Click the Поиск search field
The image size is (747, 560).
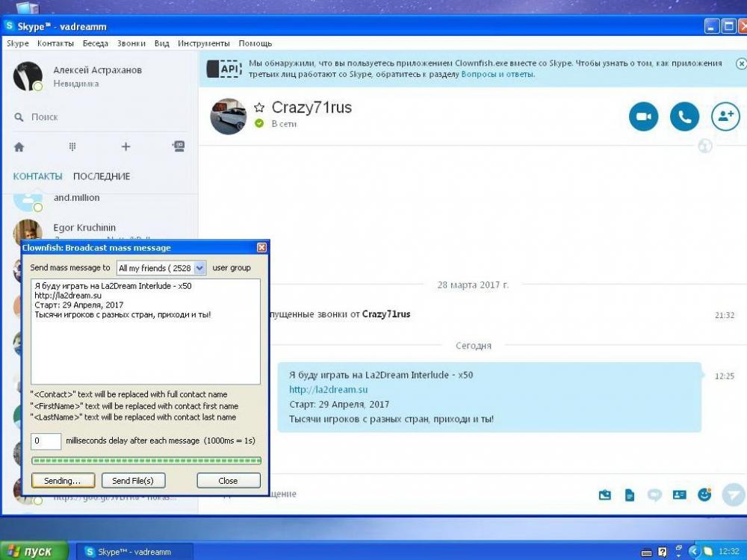click(90, 117)
